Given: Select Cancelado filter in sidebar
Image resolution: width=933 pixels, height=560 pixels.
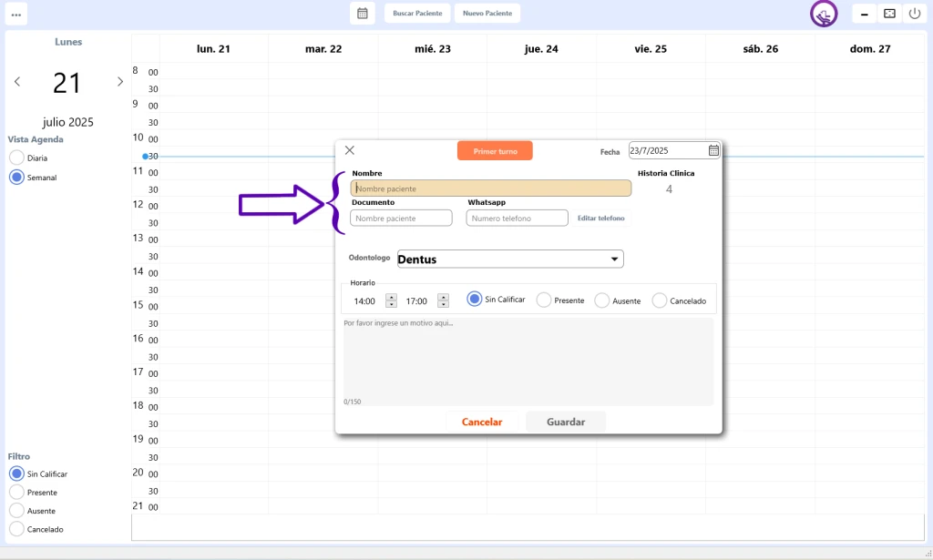Looking at the screenshot, I should (x=16, y=529).
